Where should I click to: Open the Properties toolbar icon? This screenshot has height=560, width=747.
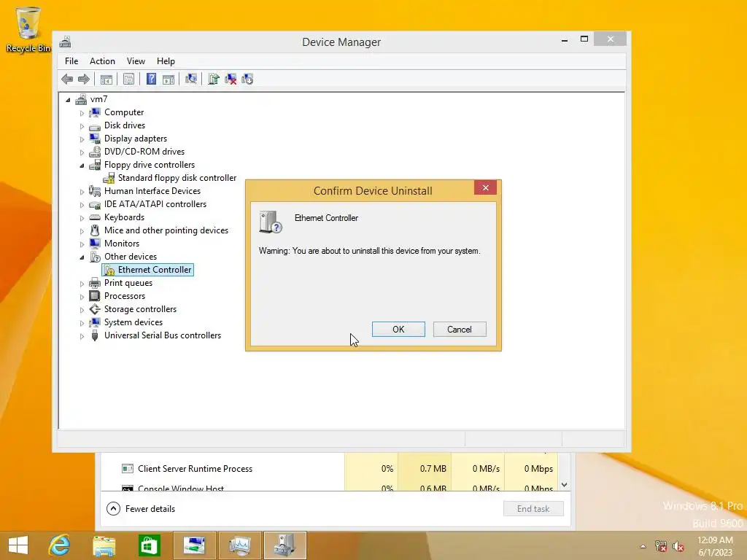coord(128,79)
